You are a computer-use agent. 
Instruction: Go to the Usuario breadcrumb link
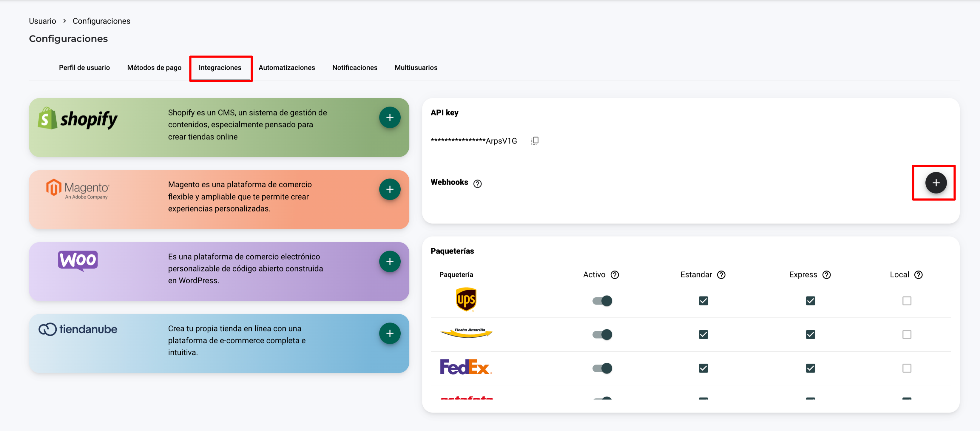42,21
